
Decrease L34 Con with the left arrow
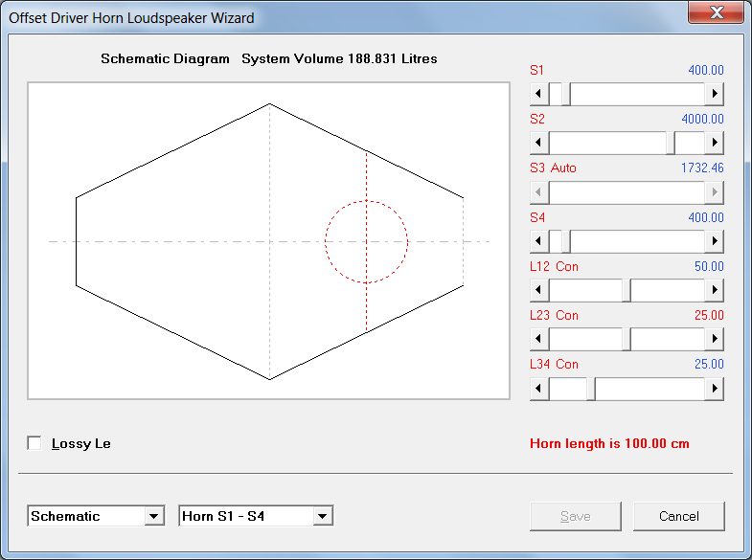click(539, 389)
